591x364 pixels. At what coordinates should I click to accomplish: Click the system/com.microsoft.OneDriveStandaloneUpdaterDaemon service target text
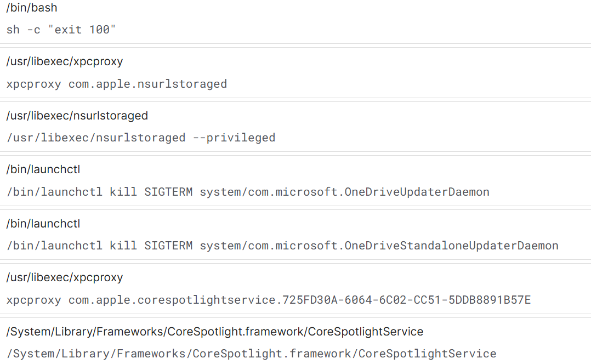[x=379, y=246]
